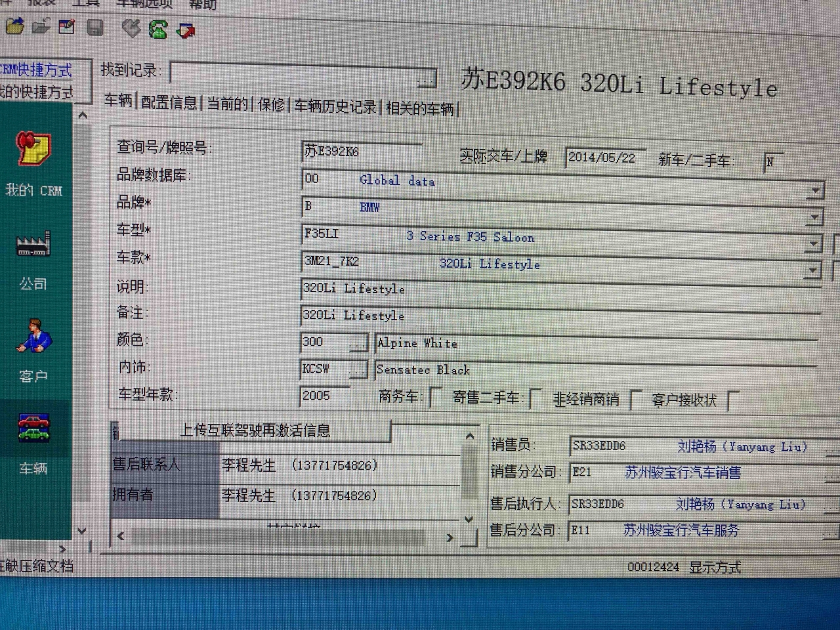
Task: Expand the 车款 3M21_7K2 dropdown arrow
Action: coord(812,270)
